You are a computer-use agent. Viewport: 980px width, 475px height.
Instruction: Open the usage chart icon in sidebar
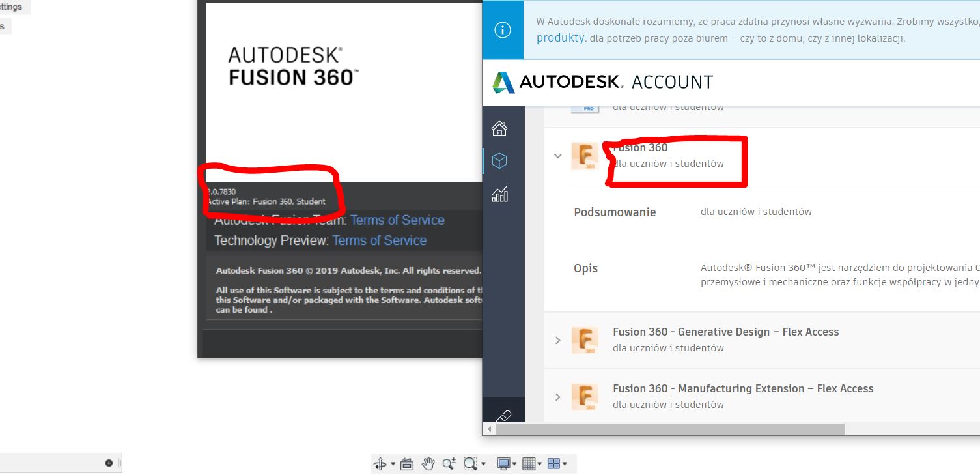tap(499, 194)
